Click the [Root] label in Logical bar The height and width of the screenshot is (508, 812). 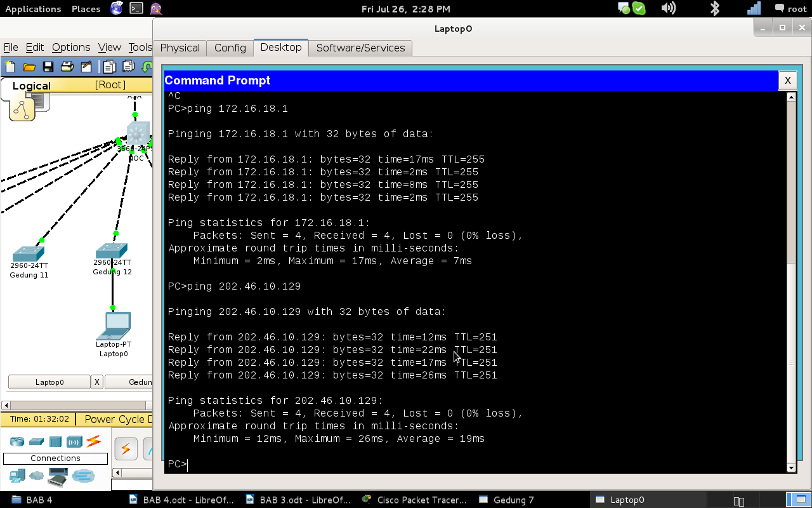[110, 84]
